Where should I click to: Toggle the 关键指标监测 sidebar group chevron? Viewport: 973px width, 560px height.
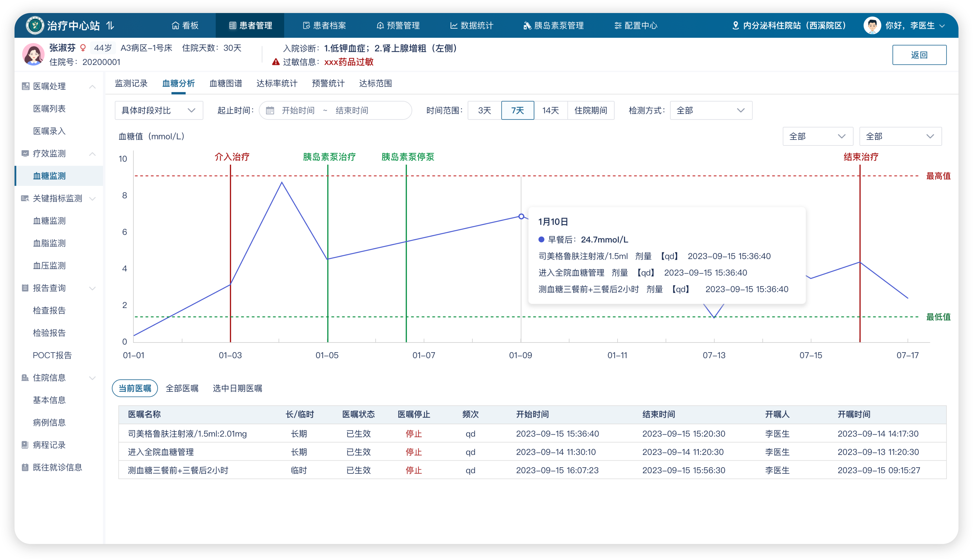tap(92, 199)
